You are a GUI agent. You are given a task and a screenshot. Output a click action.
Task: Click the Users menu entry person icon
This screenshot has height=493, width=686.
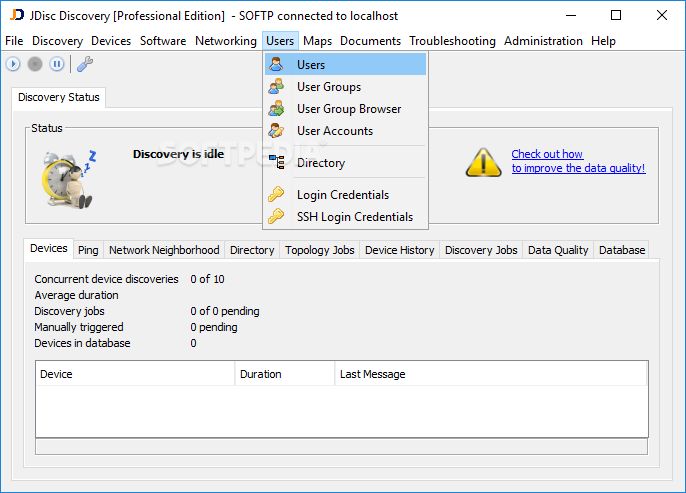pos(276,64)
